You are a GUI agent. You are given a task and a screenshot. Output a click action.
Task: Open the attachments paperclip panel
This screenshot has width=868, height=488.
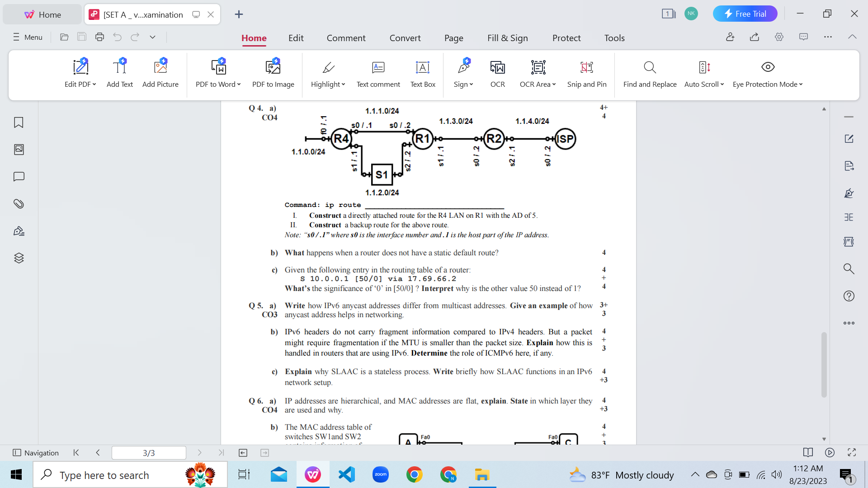[x=19, y=204]
